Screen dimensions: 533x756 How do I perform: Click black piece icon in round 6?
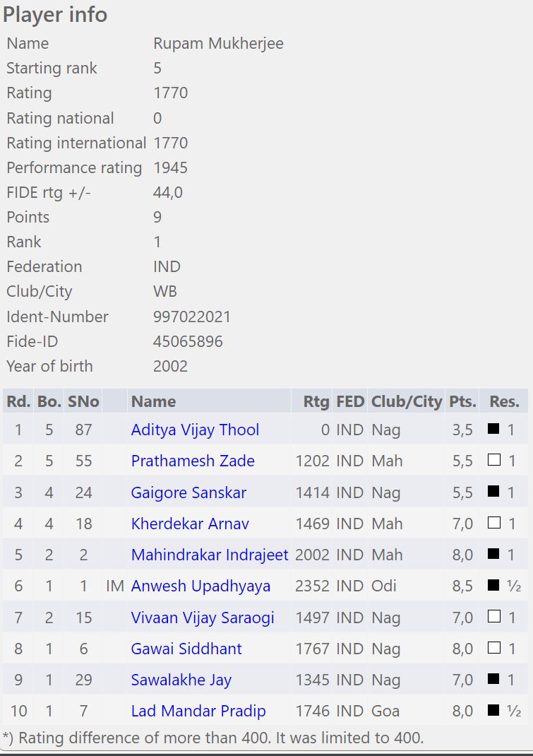click(x=493, y=585)
